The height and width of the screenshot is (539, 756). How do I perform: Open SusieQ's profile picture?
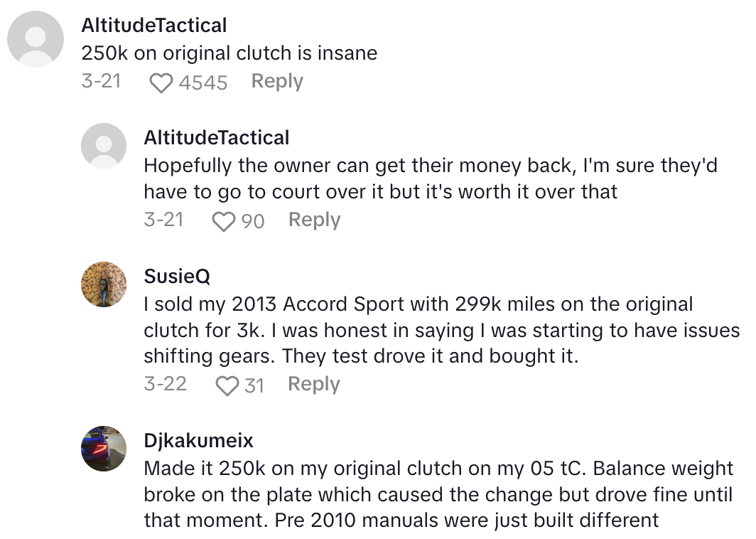[104, 284]
